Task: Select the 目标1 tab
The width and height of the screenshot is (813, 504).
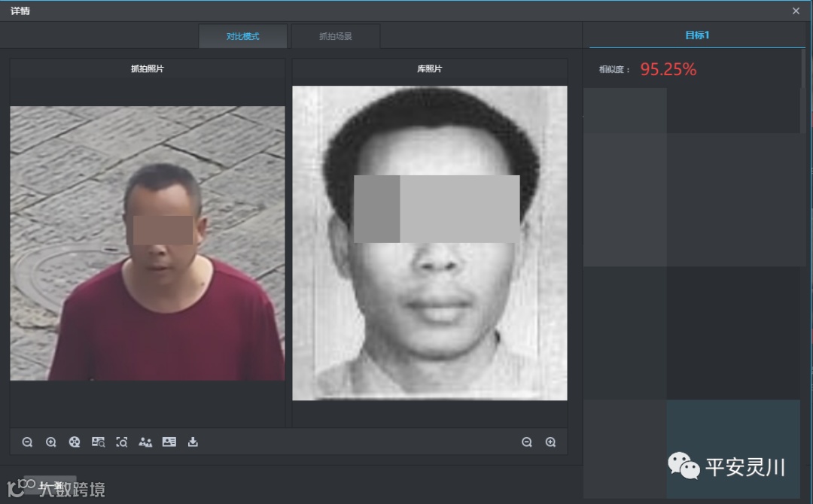Action: [x=697, y=35]
